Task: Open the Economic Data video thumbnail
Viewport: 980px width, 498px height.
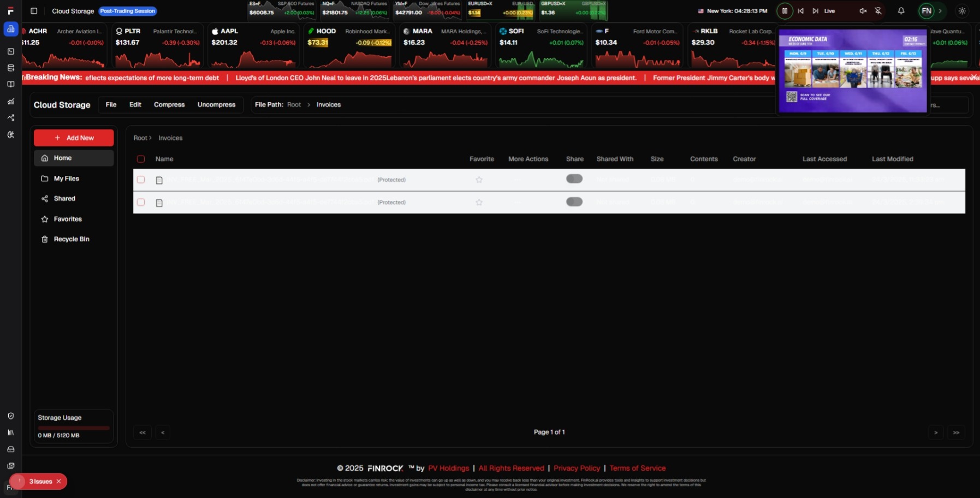Action: [852, 71]
